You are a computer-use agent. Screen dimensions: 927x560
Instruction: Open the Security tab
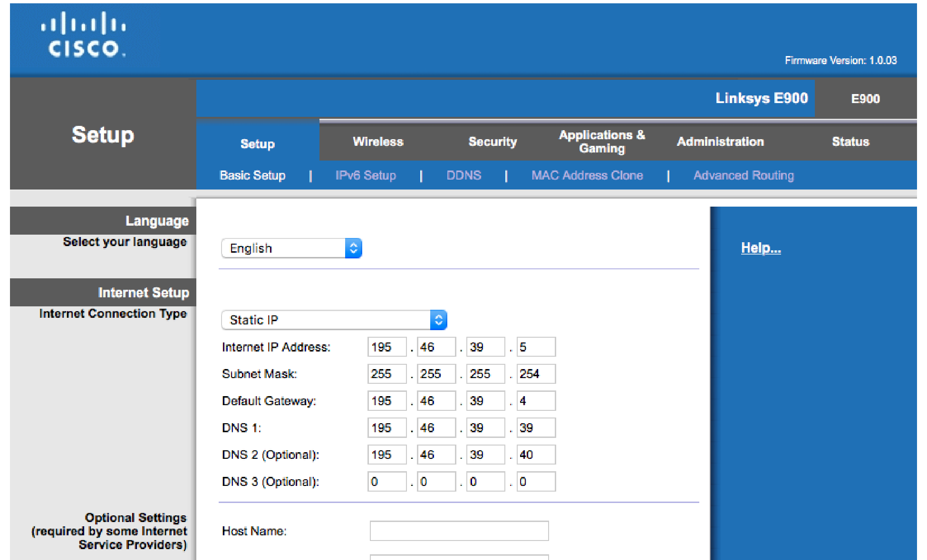tap(492, 142)
